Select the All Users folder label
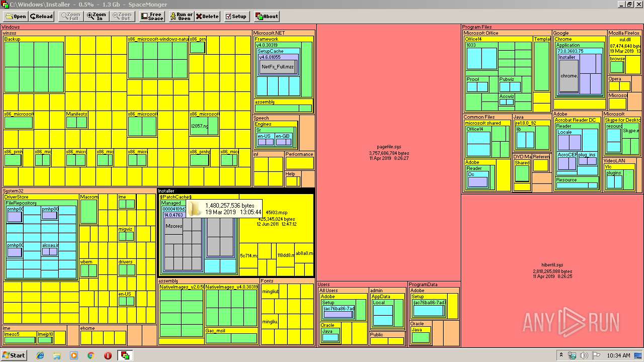The height and width of the screenshot is (362, 644). [329, 291]
